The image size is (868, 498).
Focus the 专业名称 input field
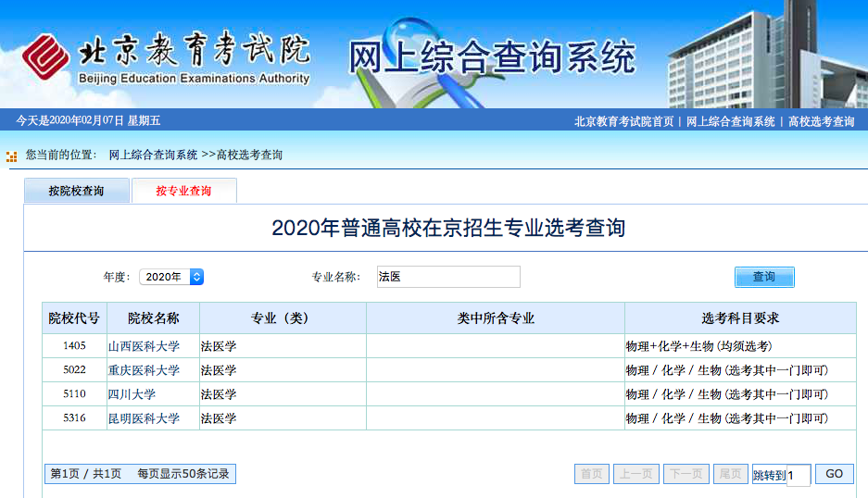click(x=448, y=277)
